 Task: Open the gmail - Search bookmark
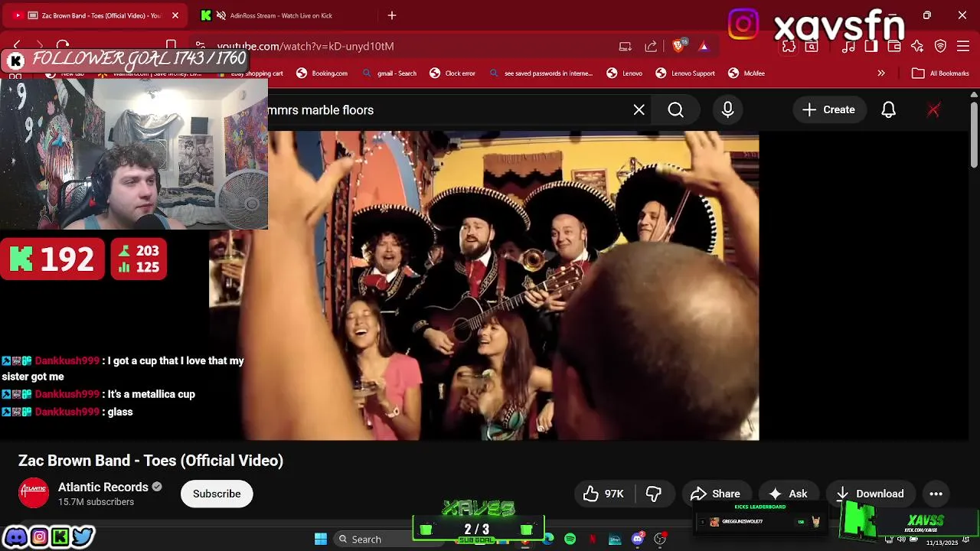point(390,73)
